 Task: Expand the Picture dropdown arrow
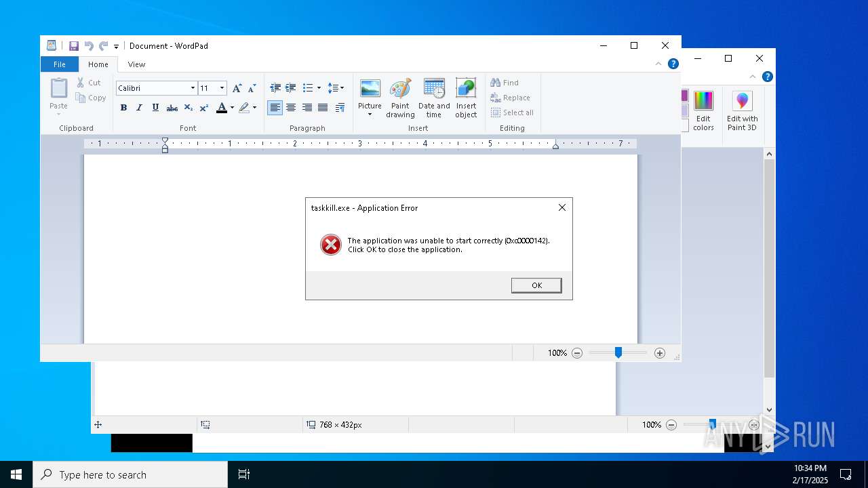(x=370, y=115)
